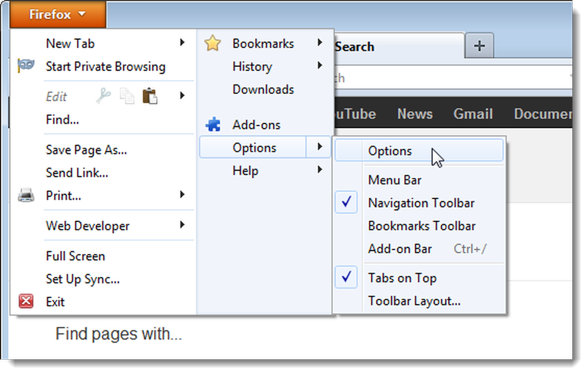Click the Gmail link in Google bar
This screenshot has height=375, width=588.
click(473, 113)
